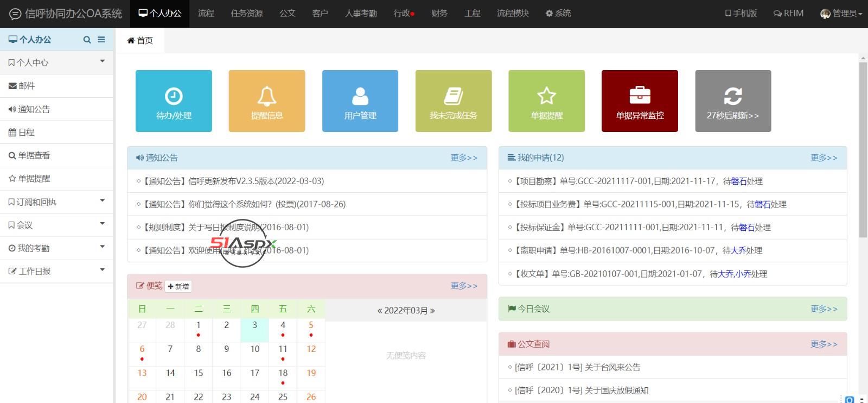Toggle the sidebar hamburger menu icon

101,40
